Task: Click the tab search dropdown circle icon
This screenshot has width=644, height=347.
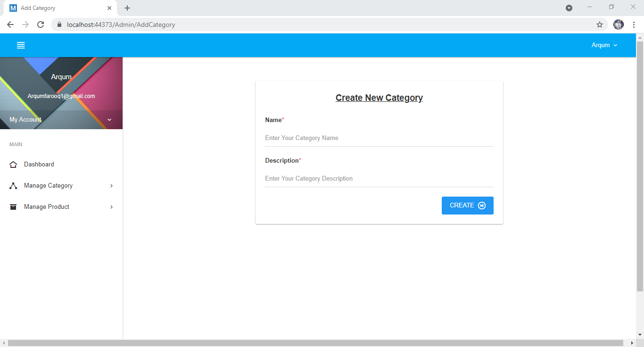Action: tap(569, 8)
